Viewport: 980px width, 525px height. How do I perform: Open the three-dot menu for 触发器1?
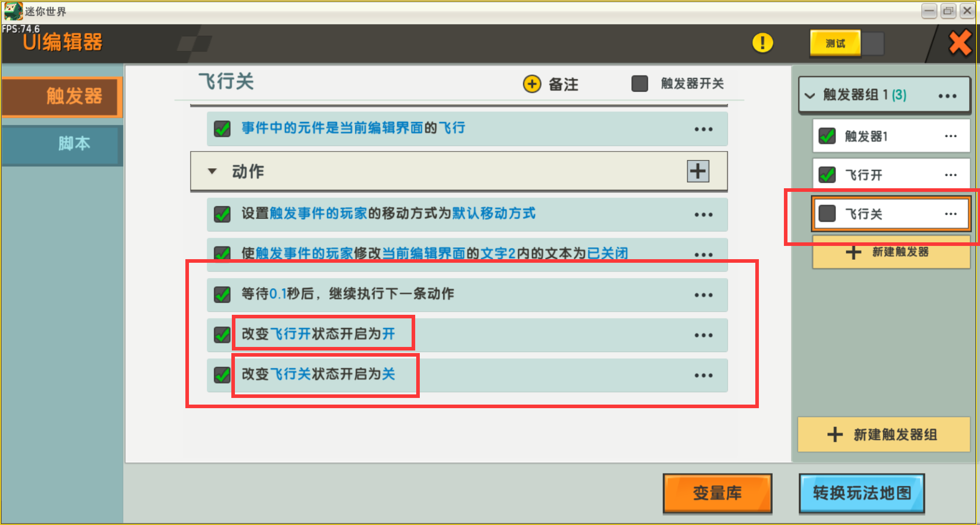pos(950,136)
